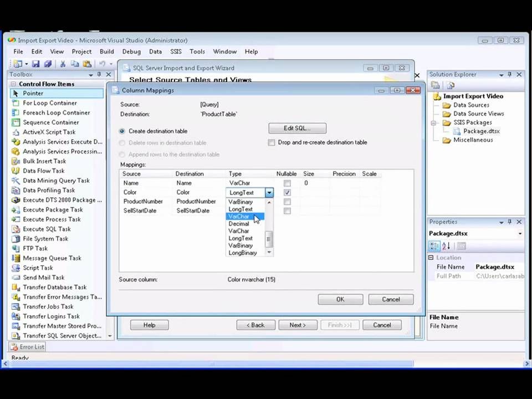Collapse the SSIS Packages folder node
The width and height of the screenshot is (532, 399).
coord(433,123)
